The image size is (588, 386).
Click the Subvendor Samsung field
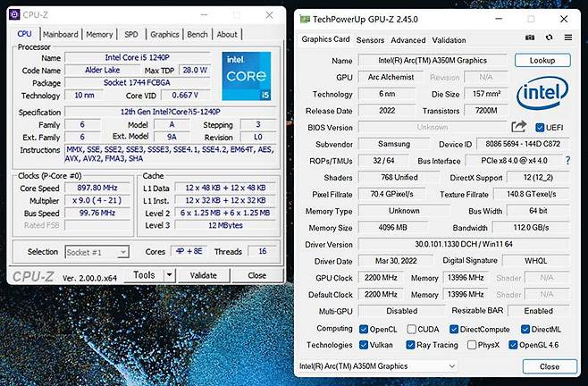[394, 144]
